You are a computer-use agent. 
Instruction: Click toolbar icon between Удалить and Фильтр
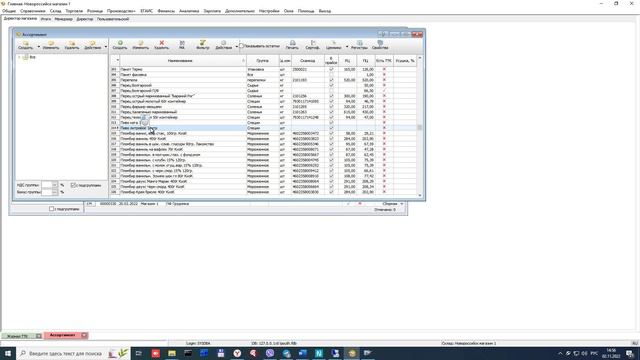click(x=182, y=44)
